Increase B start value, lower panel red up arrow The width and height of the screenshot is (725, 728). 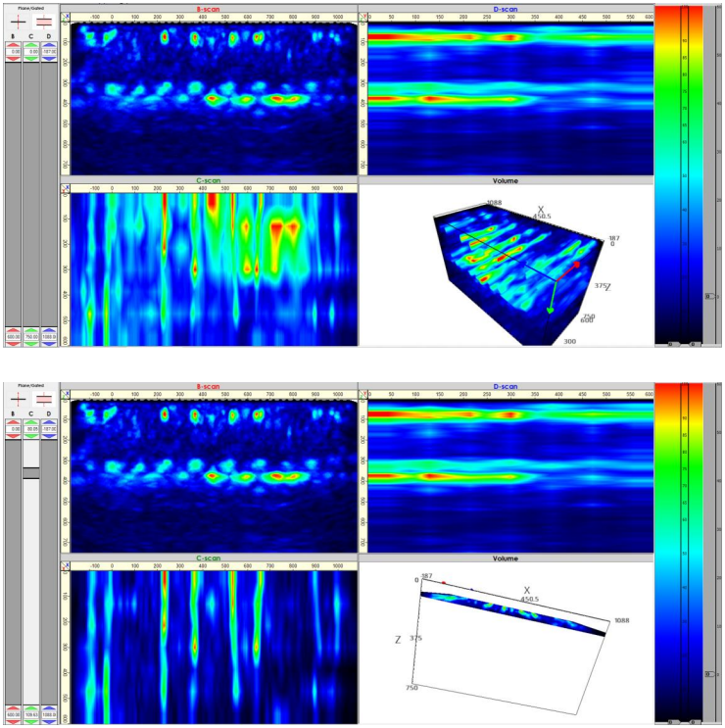(x=13, y=422)
